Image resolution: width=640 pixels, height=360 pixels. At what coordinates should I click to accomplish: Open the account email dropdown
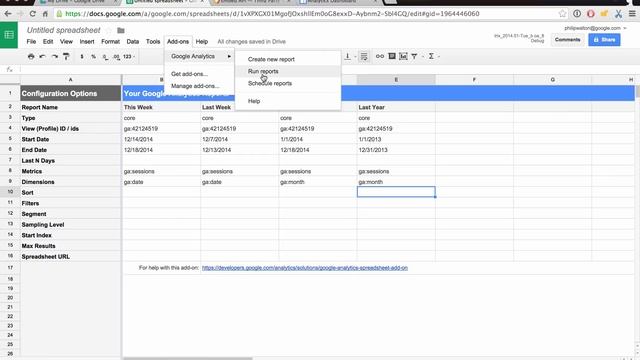pos(595,28)
